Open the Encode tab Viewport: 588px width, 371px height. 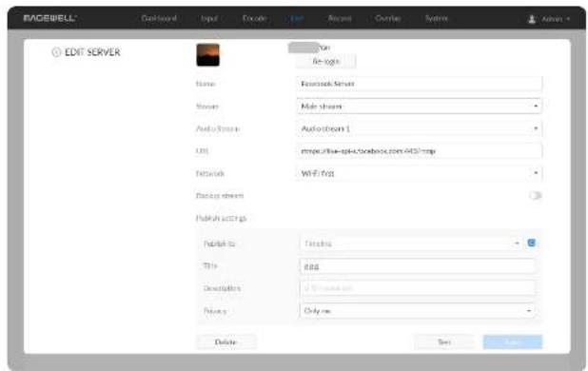(254, 18)
